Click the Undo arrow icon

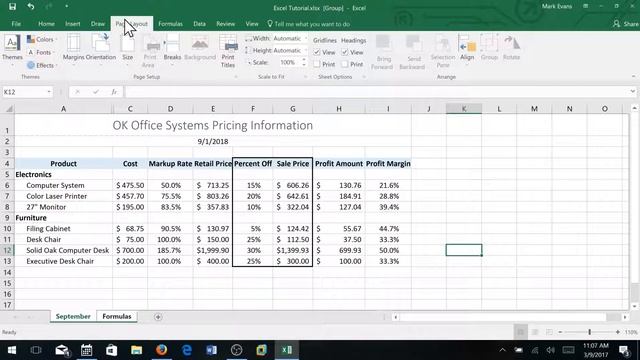coord(31,7)
